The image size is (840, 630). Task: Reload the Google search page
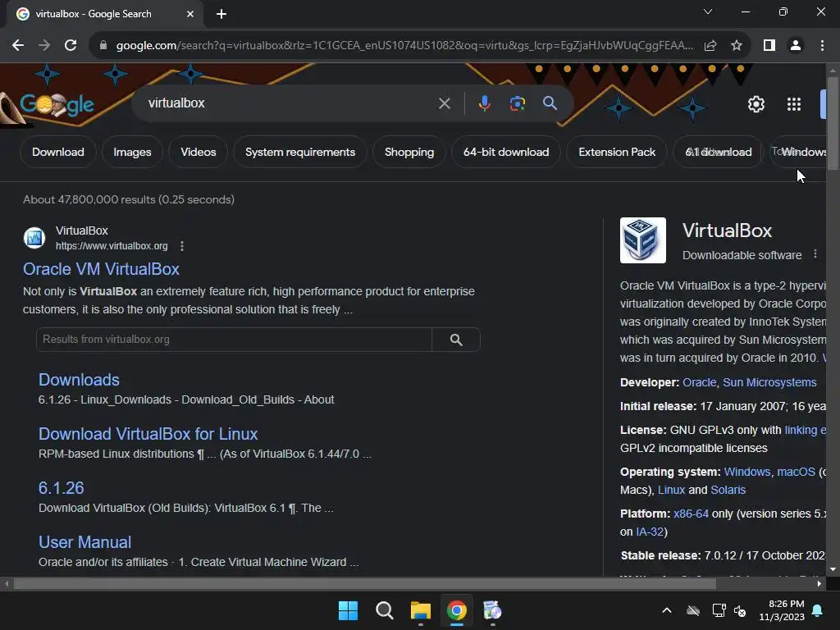tap(71, 46)
